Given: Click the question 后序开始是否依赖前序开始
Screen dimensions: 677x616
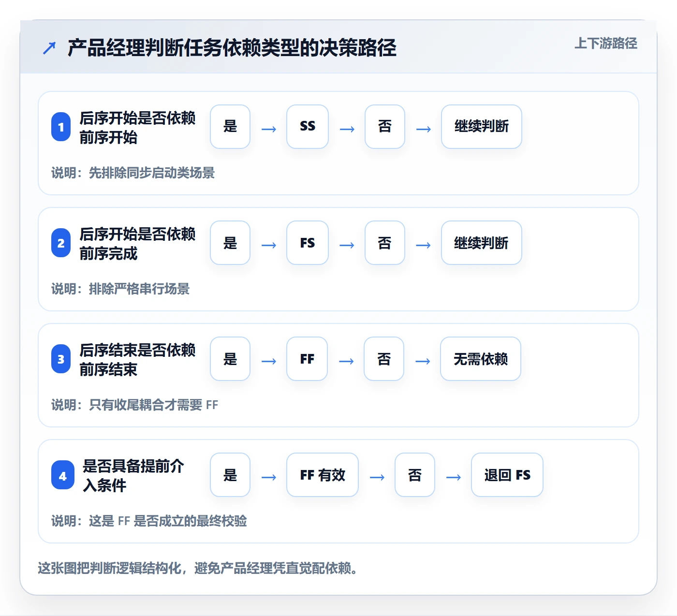Looking at the screenshot, I should click(x=137, y=128).
